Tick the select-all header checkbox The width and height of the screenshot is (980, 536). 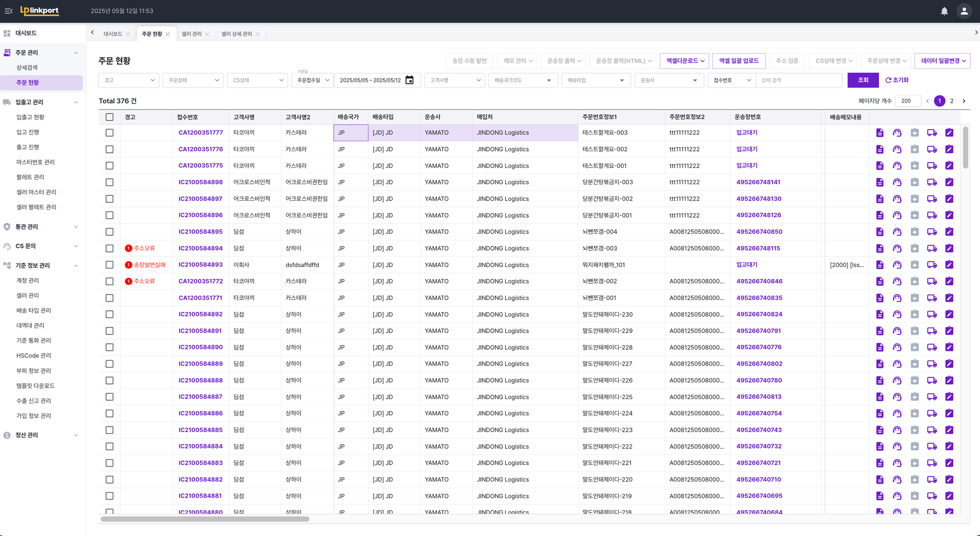110,117
